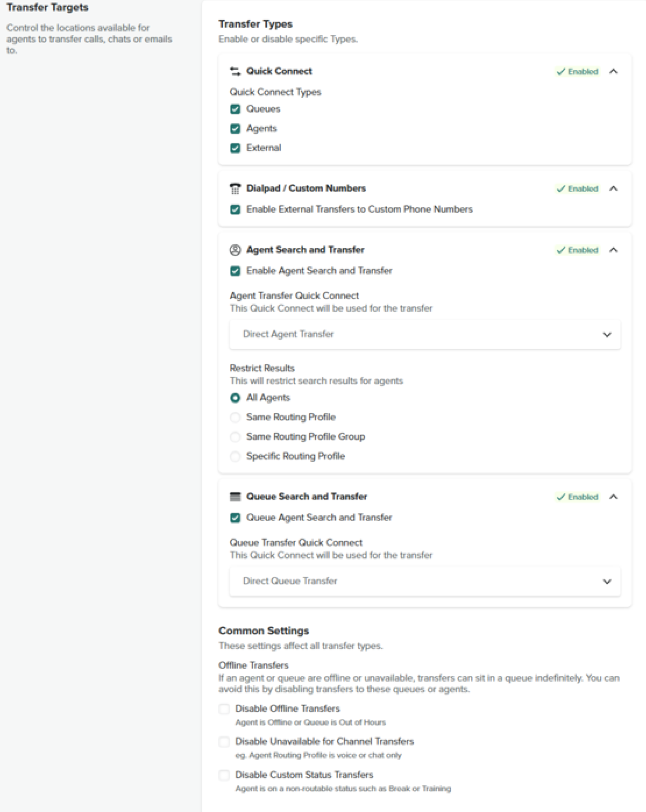
Task: Select the Same Routing Profile option
Action: (x=235, y=417)
